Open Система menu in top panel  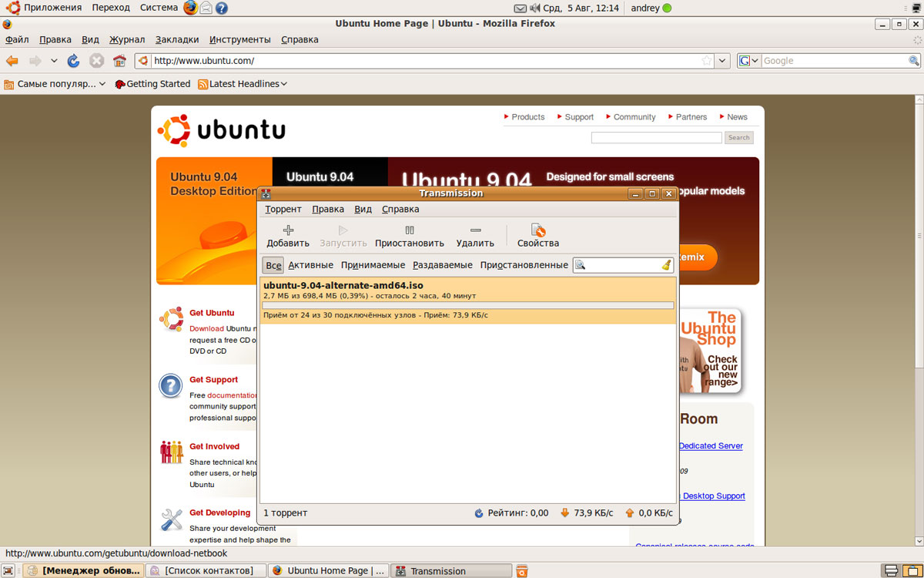pyautogui.click(x=159, y=8)
